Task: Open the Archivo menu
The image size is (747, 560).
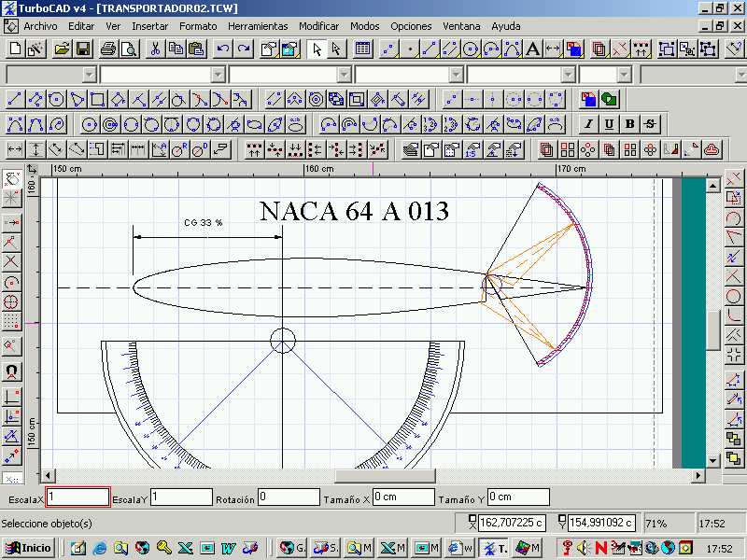Action: (x=40, y=26)
